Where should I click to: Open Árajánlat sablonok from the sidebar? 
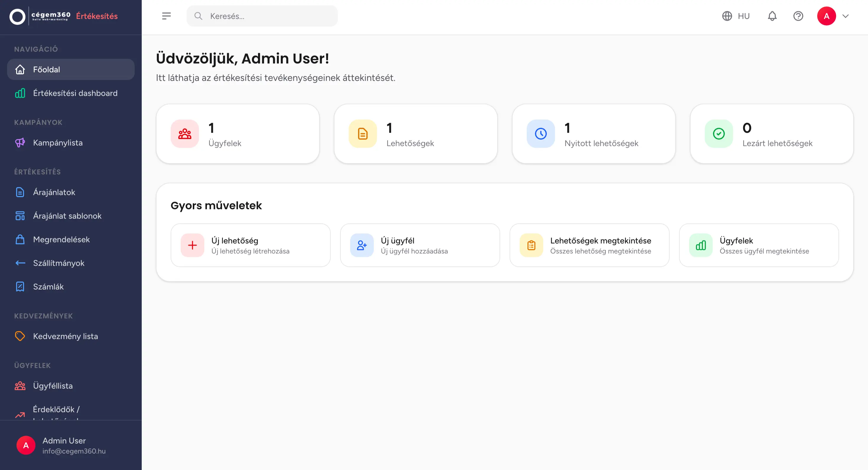(x=67, y=215)
